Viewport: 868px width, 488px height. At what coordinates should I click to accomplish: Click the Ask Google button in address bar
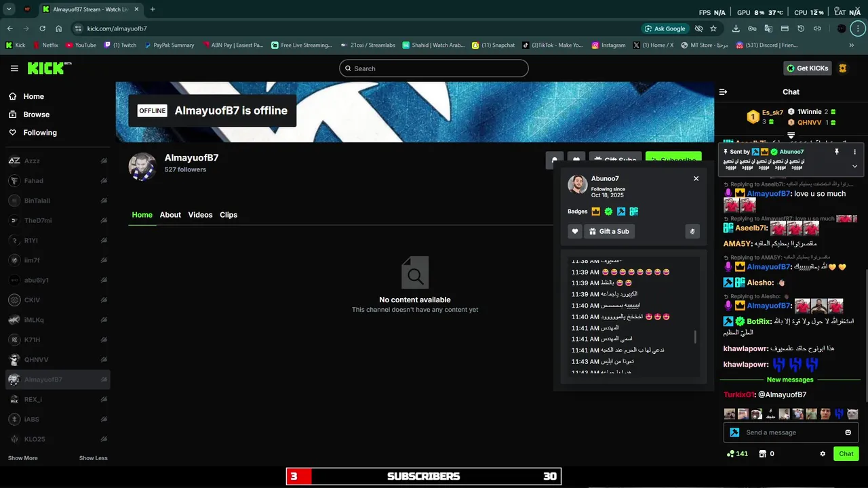[x=665, y=28]
